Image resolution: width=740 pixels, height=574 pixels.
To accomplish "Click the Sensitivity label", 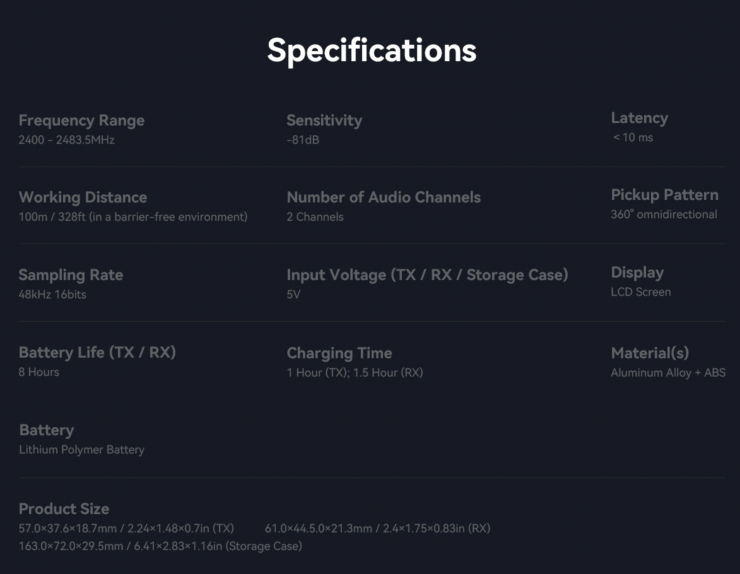I will pos(324,120).
